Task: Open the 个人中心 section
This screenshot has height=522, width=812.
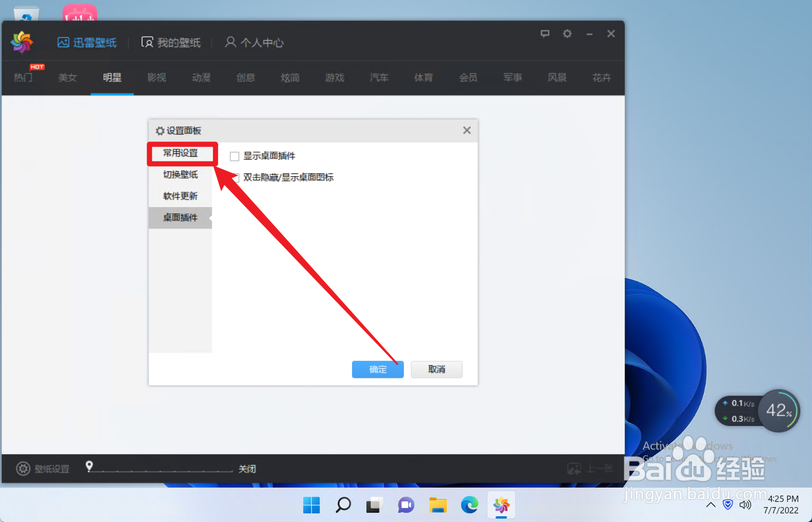Action: (x=254, y=42)
